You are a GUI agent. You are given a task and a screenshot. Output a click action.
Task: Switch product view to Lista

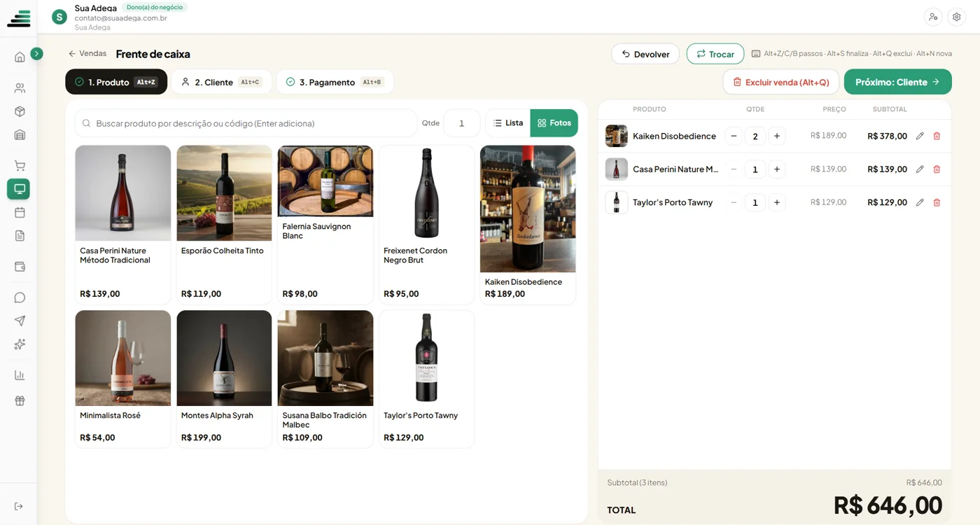pos(507,123)
